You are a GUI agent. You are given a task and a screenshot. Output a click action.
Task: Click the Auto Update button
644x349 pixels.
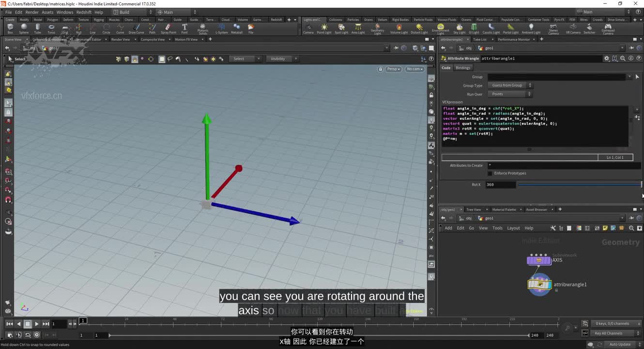(620, 344)
